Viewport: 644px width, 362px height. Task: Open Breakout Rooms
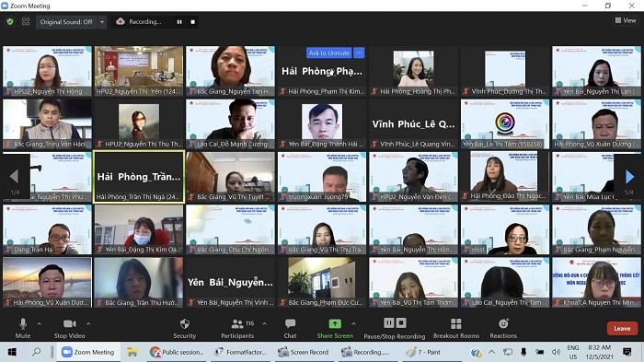coord(456,328)
